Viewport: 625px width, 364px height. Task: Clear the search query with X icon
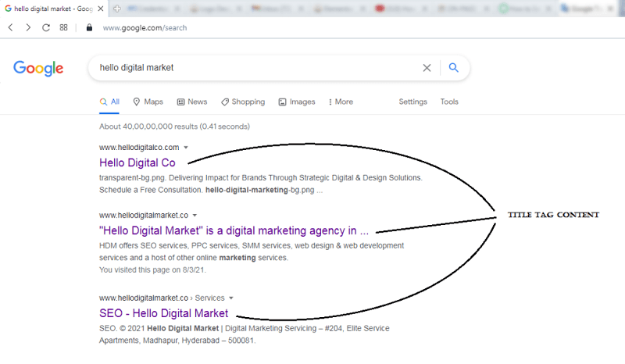tap(427, 68)
